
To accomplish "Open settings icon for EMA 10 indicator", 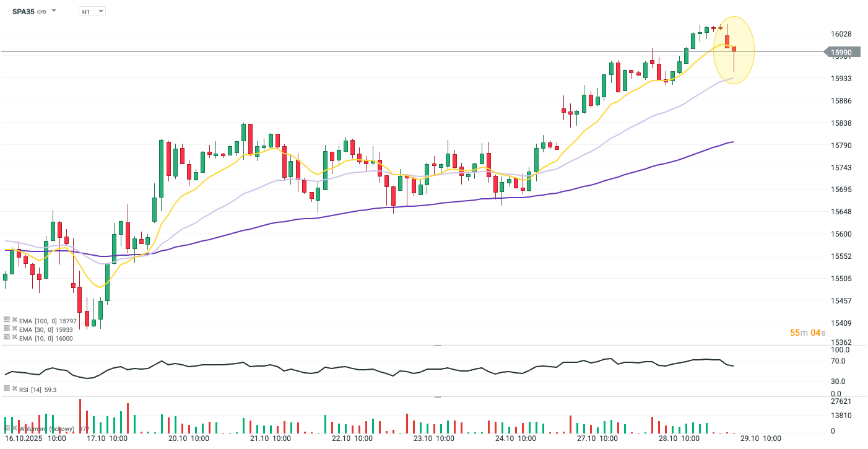I will tap(7, 338).
